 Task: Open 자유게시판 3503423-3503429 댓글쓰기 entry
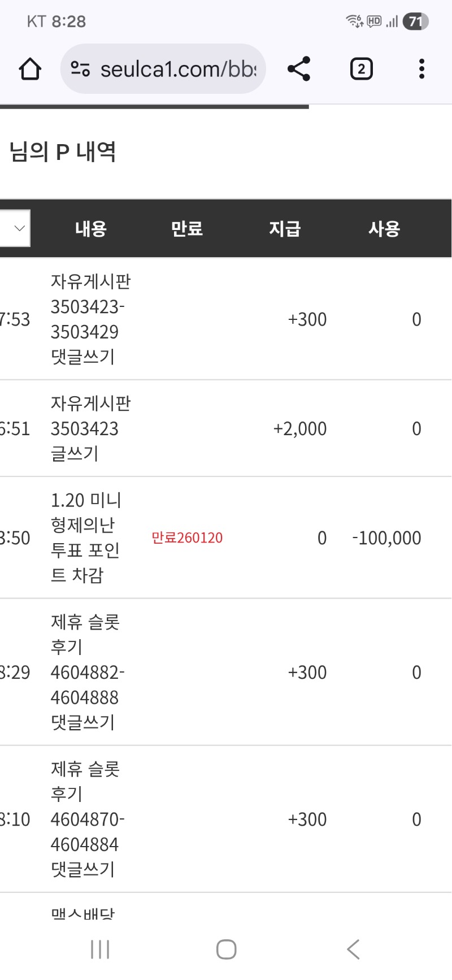click(90, 319)
